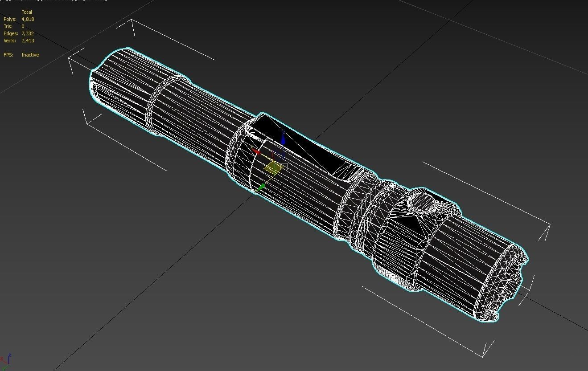Click the red X-axis arrow of the move gizmo

tap(255, 151)
